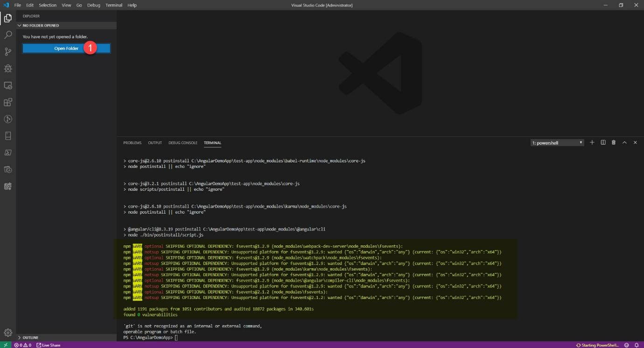The image size is (644, 348).
Task: Click Starting PowerShell status item
Action: pyautogui.click(x=597, y=345)
